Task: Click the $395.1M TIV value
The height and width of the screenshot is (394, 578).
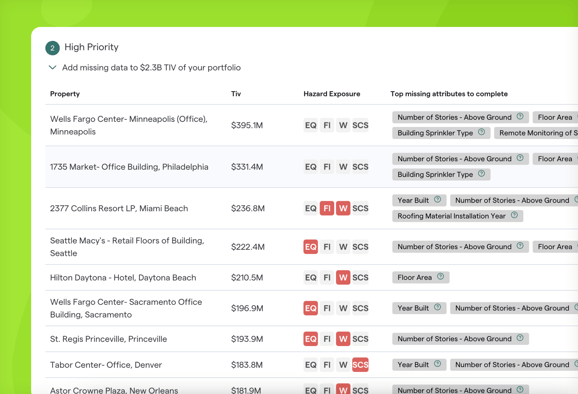Action: point(247,125)
